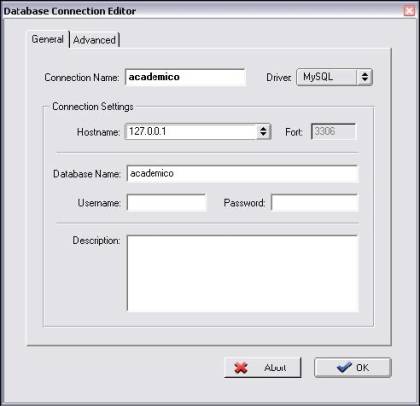The image size is (420, 406).
Task: Click inside the Description text area
Action: click(242, 274)
